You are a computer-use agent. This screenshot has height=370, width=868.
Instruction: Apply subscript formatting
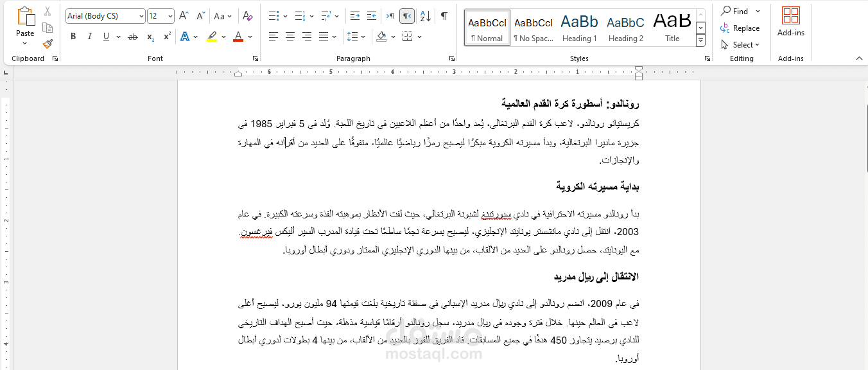coord(150,37)
